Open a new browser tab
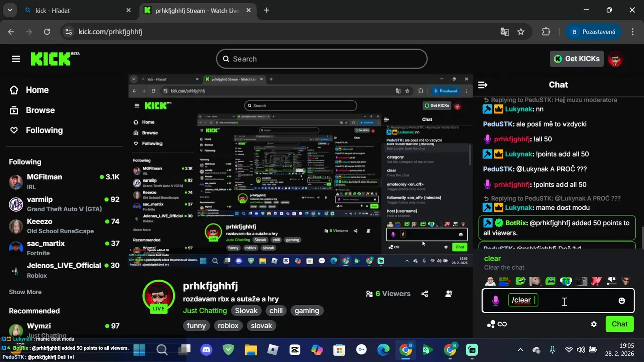 267,10
